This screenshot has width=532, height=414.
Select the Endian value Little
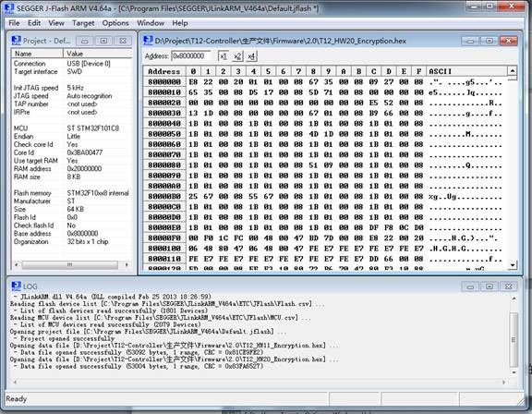pos(73,137)
